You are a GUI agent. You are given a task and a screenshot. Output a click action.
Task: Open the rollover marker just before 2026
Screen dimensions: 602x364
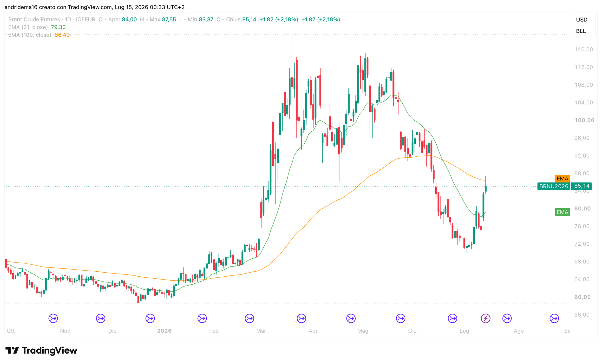(150, 318)
